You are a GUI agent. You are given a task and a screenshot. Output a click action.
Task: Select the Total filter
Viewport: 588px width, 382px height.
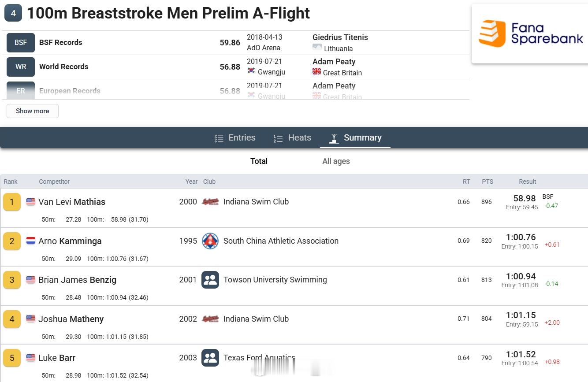[x=259, y=161]
